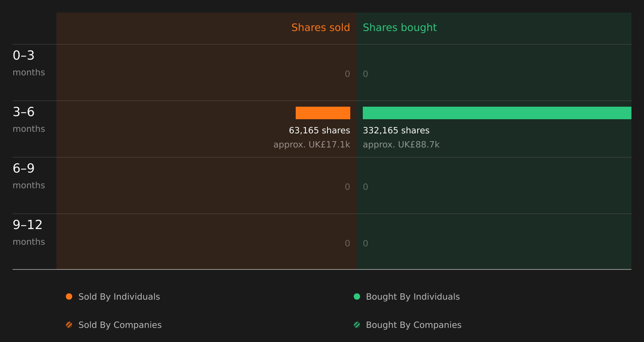Click the bought zero in 9–12 months row
Screen dimensions: 644x342
pos(366,244)
